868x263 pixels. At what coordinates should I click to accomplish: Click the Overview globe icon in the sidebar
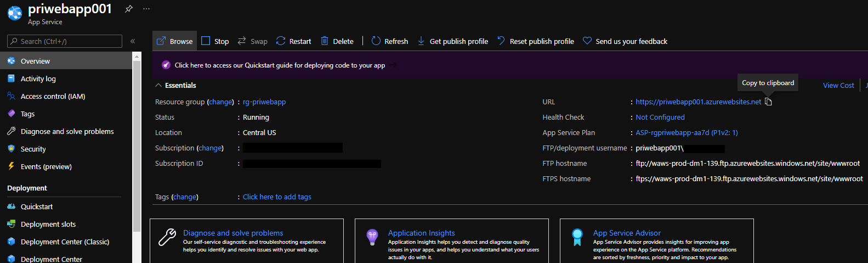[11, 61]
